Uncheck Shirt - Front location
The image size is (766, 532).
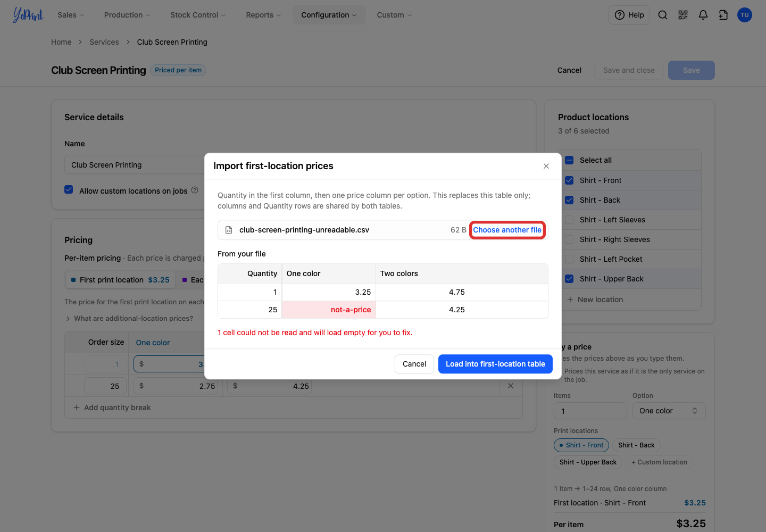click(x=569, y=180)
